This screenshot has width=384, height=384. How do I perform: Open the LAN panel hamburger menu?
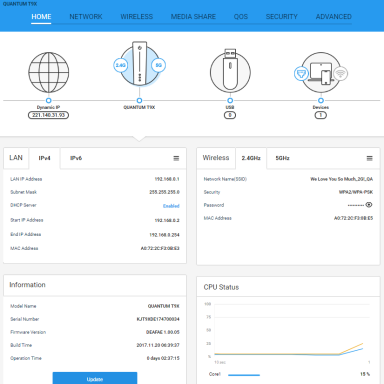pos(176,158)
